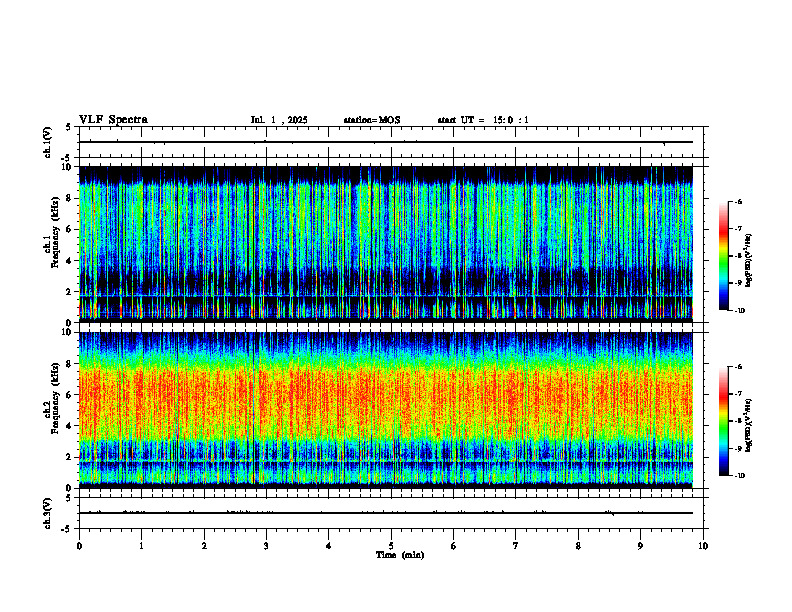Click the 'ch.1(V)' y-axis label
Viewport: 792px width, 612px height.
pos(48,142)
